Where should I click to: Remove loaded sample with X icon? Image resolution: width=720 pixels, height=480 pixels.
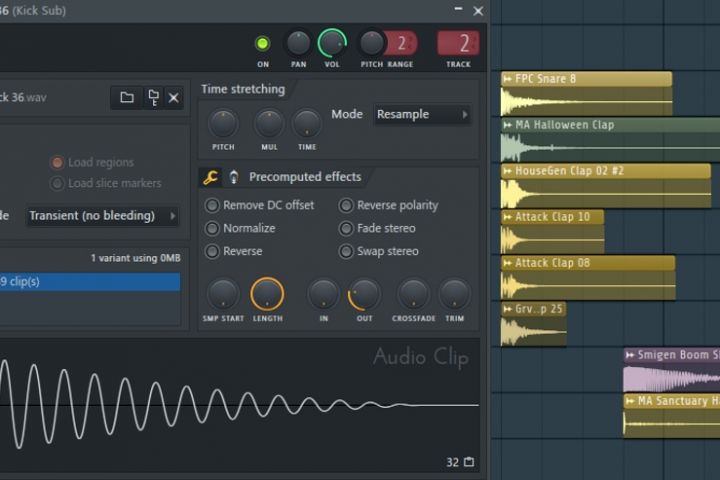174,97
